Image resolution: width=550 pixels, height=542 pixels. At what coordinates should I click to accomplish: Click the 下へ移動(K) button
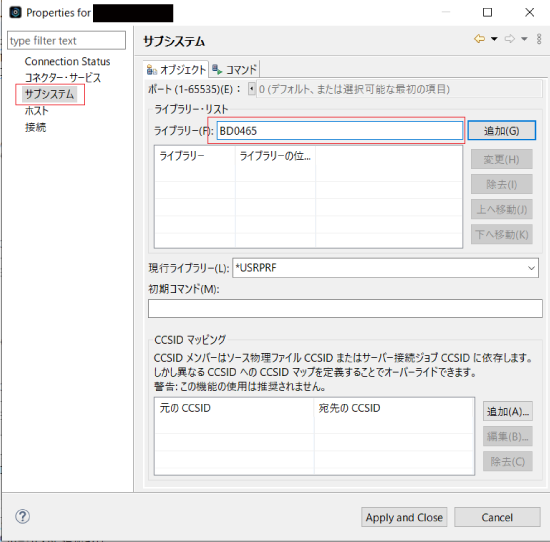pyautogui.click(x=501, y=234)
